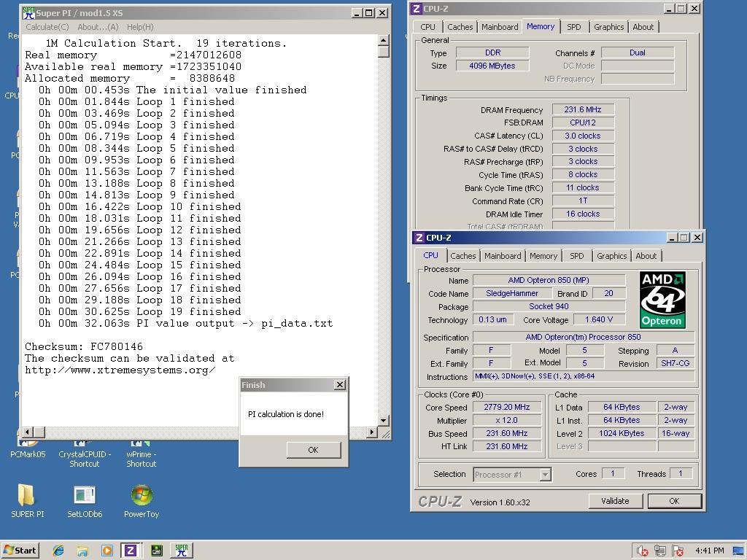The height and width of the screenshot is (560, 747).
Task: Switch to Mainboard tab in front CPU-Z
Action: (503, 256)
